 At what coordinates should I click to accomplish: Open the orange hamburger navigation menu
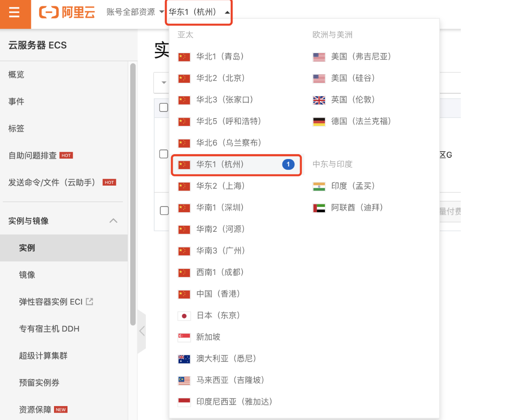[15, 13]
